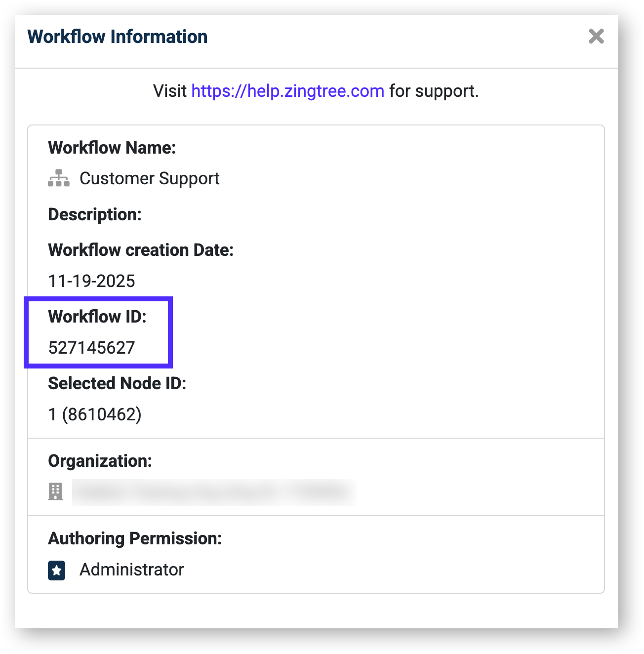Click the Workflow ID label
The image size is (644, 654).
click(x=97, y=317)
